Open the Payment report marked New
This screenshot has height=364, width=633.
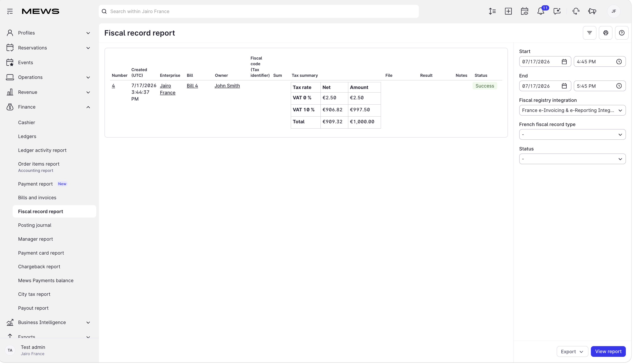pyautogui.click(x=35, y=184)
